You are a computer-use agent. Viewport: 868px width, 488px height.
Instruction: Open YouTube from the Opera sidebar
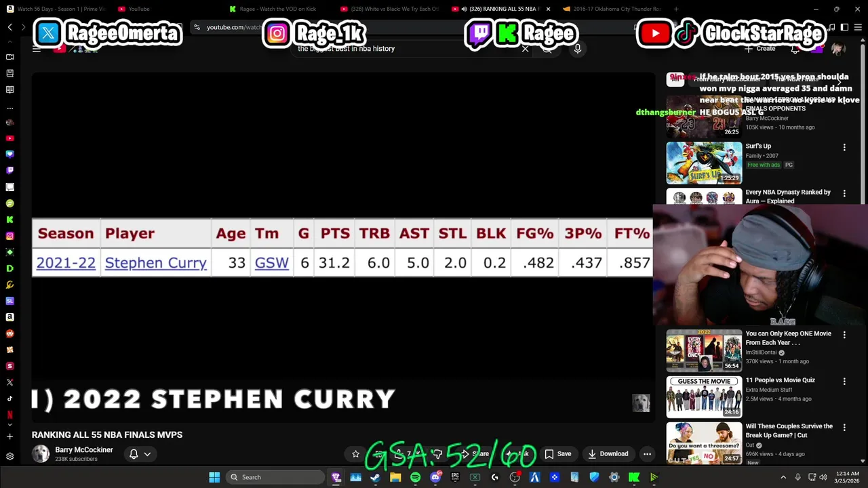(x=9, y=138)
